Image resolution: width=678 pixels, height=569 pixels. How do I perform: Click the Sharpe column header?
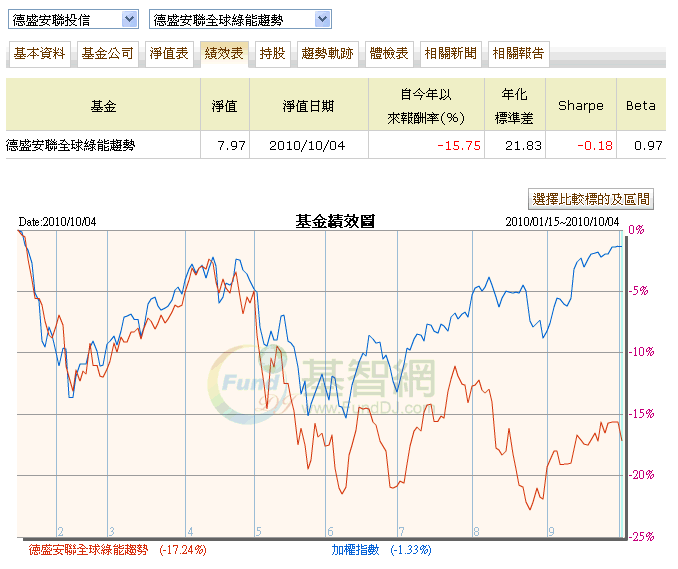pos(581,106)
